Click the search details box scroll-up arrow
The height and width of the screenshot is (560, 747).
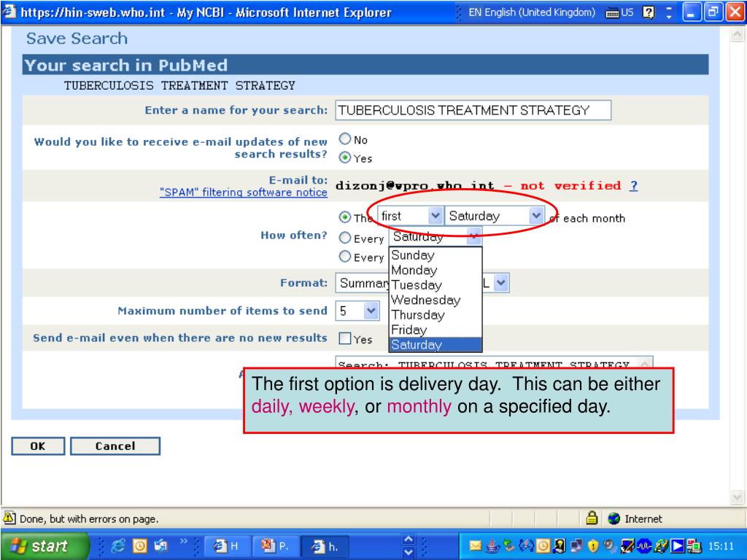point(645,363)
